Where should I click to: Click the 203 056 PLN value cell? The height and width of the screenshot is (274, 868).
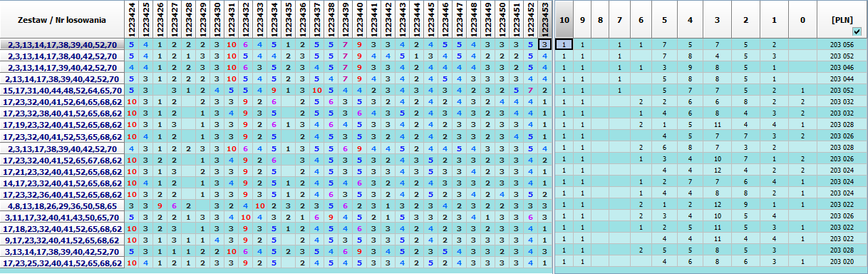[x=842, y=44]
